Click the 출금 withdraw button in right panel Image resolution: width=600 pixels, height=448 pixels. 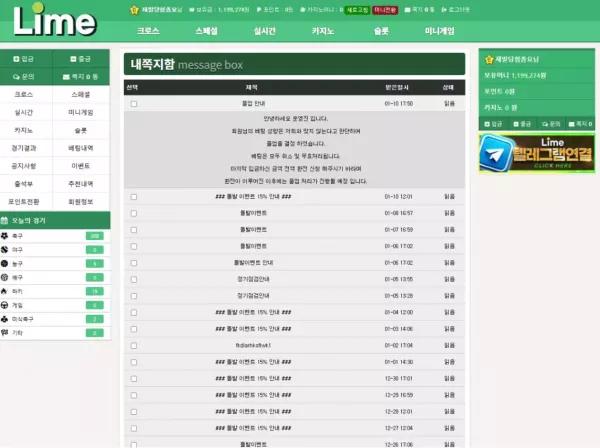(523, 124)
